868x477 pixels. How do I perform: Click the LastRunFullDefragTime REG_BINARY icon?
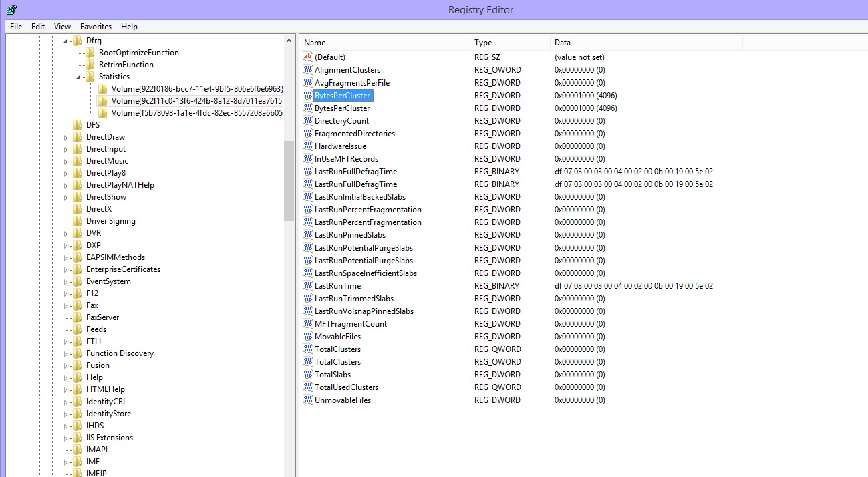(x=308, y=171)
